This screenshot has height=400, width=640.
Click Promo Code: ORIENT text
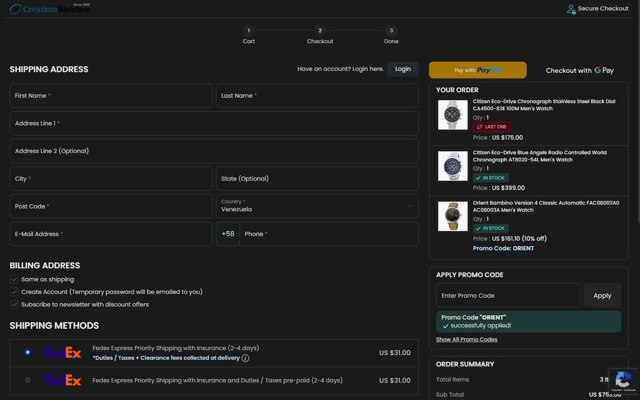[x=503, y=248]
